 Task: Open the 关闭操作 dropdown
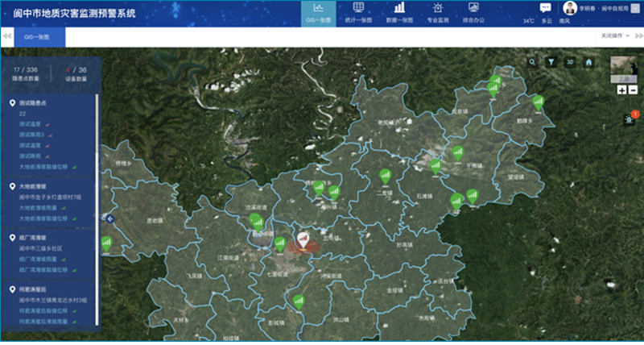coord(615,37)
